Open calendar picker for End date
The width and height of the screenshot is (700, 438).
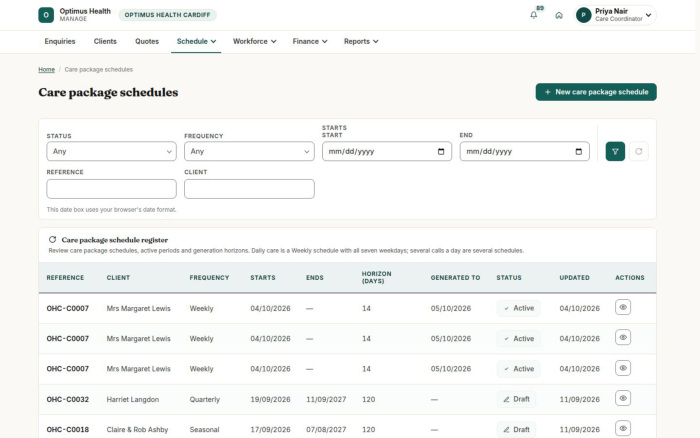tap(579, 151)
